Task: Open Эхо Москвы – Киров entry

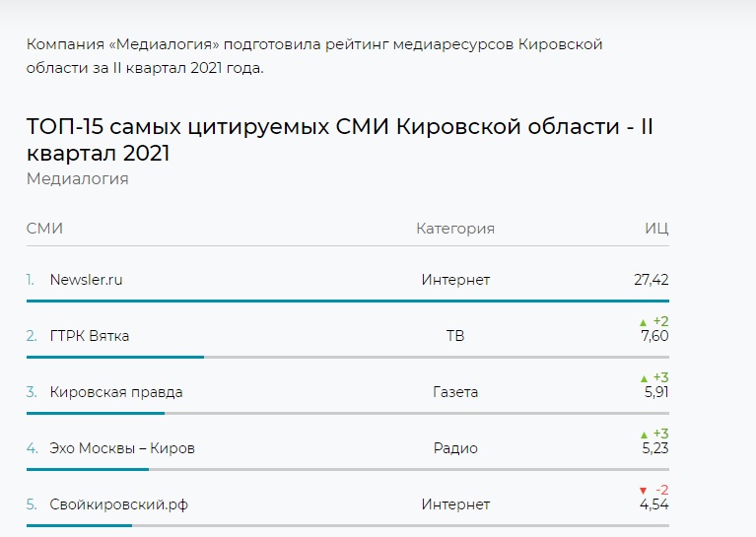Action: coord(122,448)
